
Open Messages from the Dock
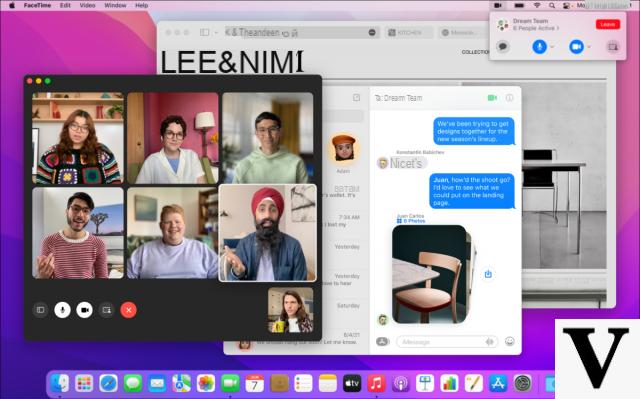[133, 383]
